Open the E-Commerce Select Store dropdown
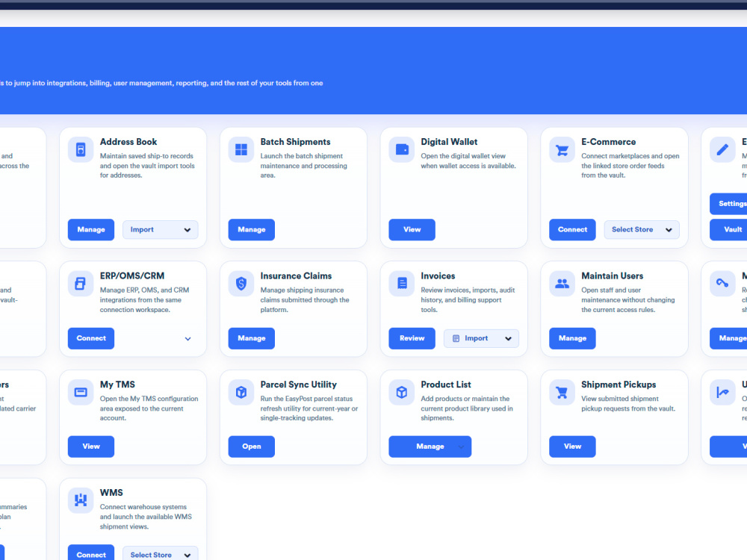This screenshot has width=747, height=560. [642, 229]
